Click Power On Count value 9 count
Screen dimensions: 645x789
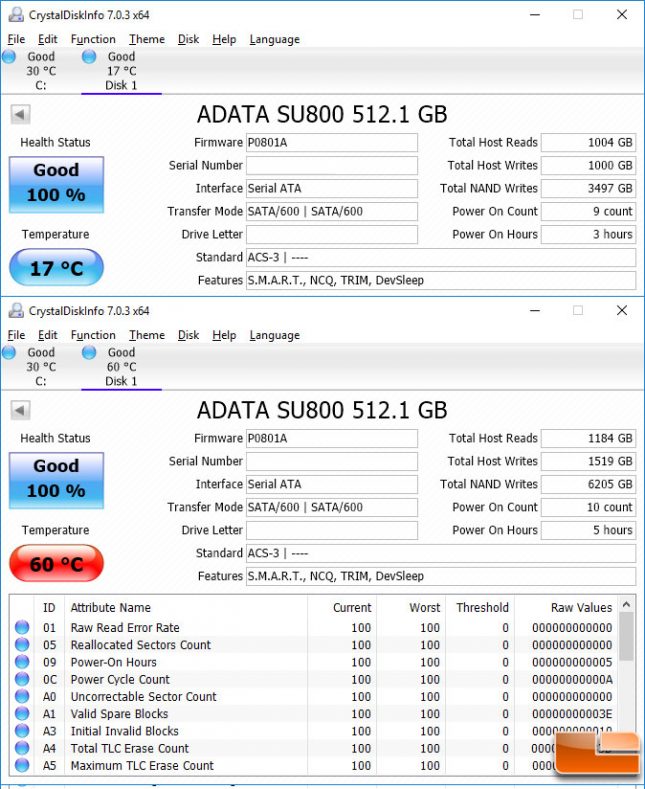(588, 211)
